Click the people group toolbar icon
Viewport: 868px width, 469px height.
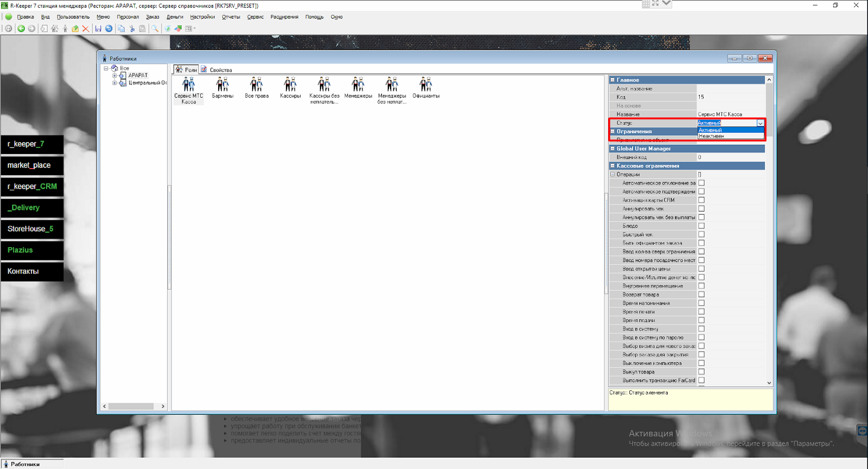55,29
